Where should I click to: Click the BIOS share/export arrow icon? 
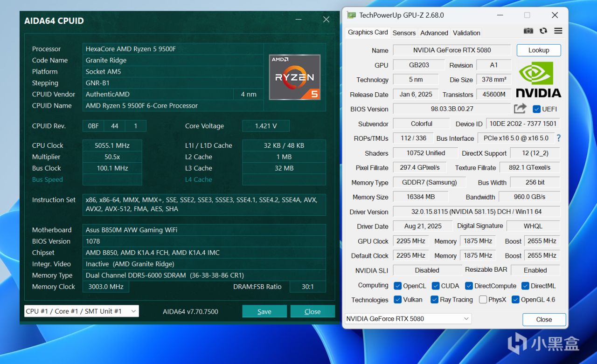click(x=520, y=109)
